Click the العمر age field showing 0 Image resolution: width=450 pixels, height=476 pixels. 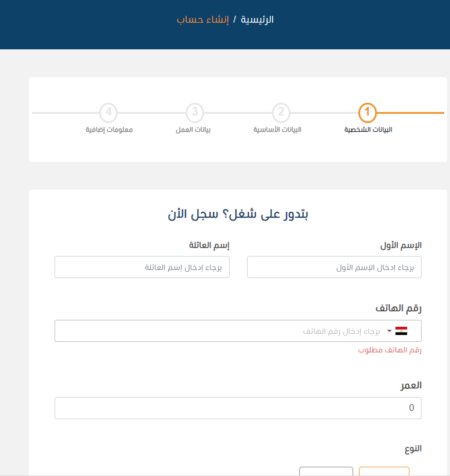coord(238,408)
